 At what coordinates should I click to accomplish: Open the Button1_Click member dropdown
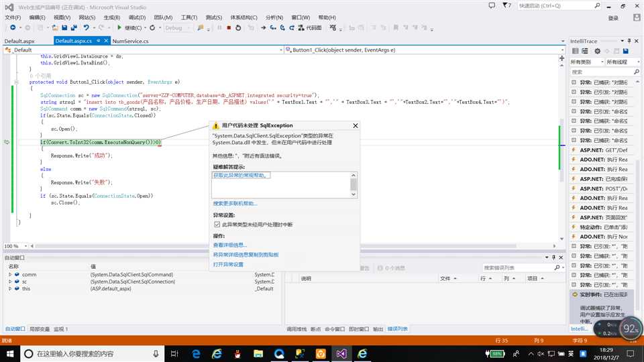(x=425, y=50)
